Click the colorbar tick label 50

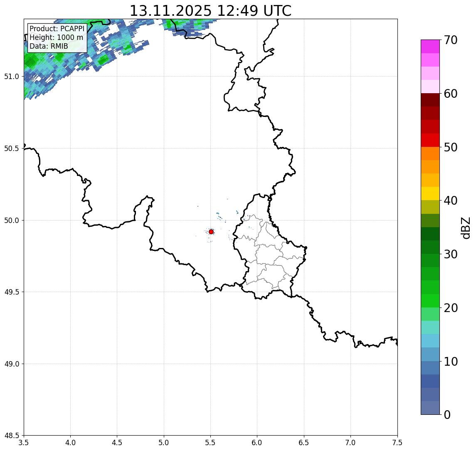tap(451, 147)
